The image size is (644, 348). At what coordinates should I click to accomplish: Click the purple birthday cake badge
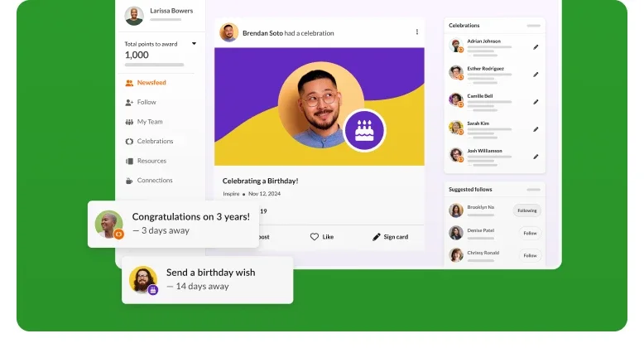(364, 130)
